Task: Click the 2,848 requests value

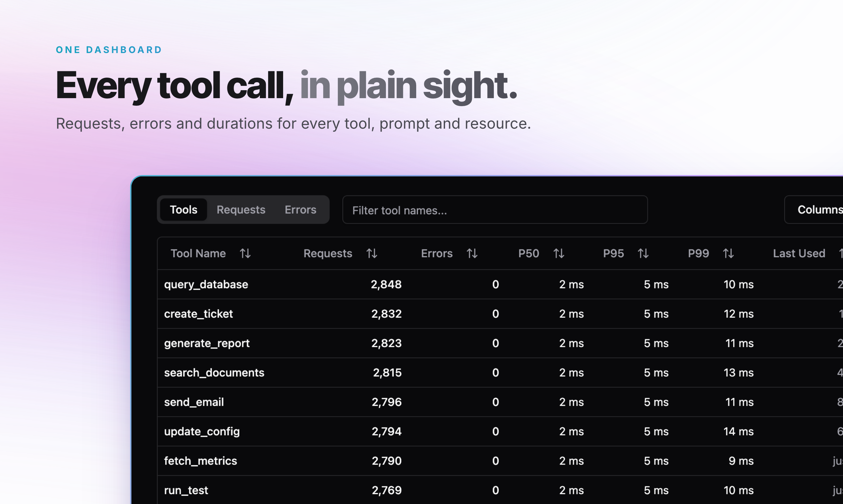Action: (x=386, y=284)
